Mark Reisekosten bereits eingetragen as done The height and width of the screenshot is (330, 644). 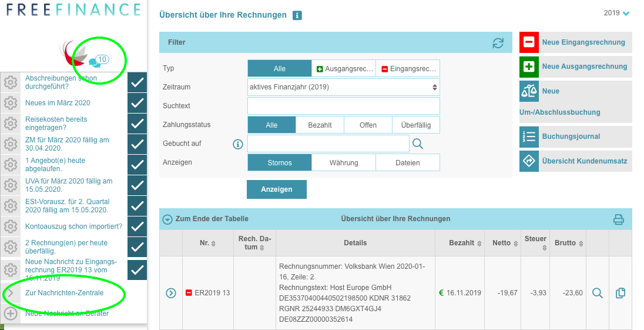pos(137,124)
